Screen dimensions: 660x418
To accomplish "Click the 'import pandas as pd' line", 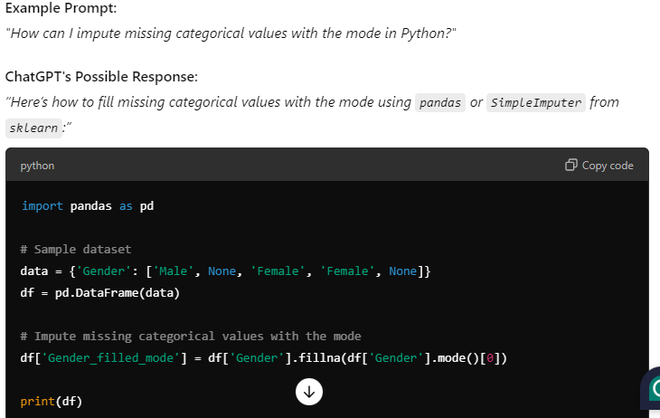I will tap(87, 206).
